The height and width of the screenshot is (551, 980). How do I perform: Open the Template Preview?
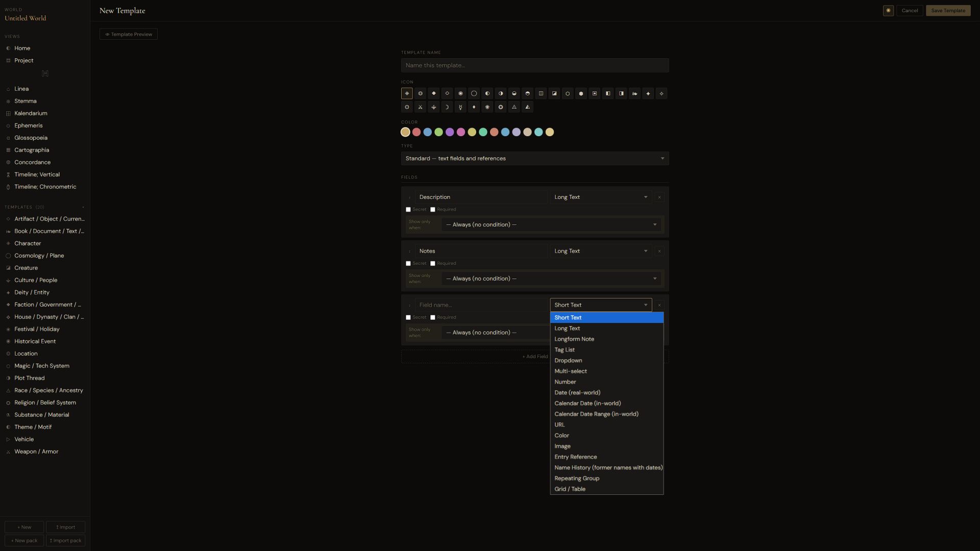129,34
